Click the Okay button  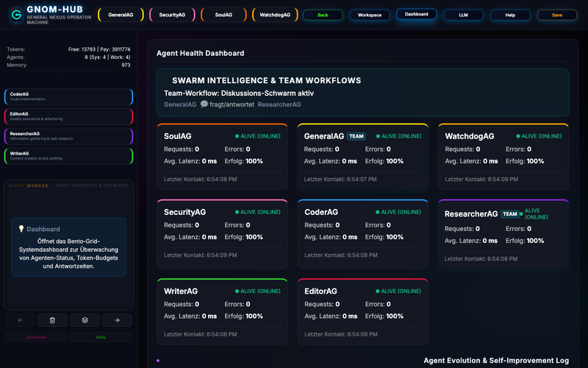[x=101, y=337]
